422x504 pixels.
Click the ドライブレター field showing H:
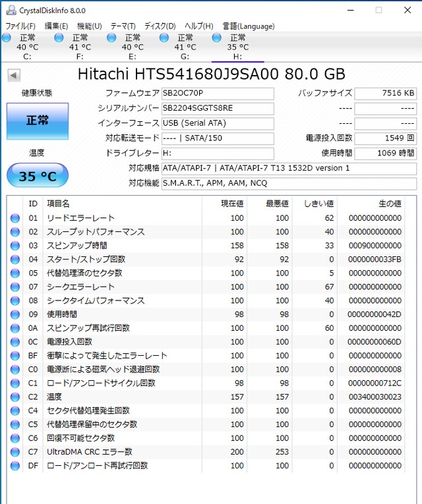[x=218, y=154]
